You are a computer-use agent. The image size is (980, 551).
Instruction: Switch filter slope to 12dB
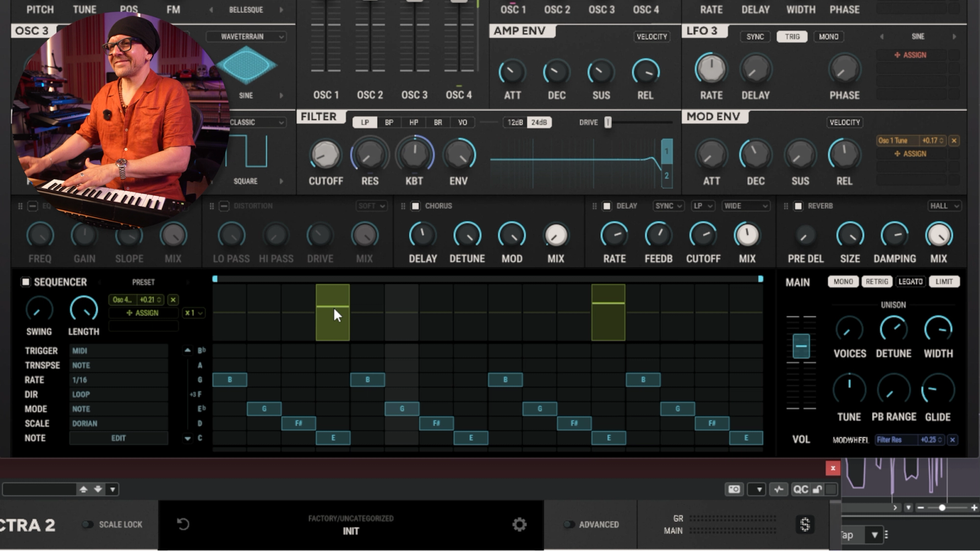[515, 122]
